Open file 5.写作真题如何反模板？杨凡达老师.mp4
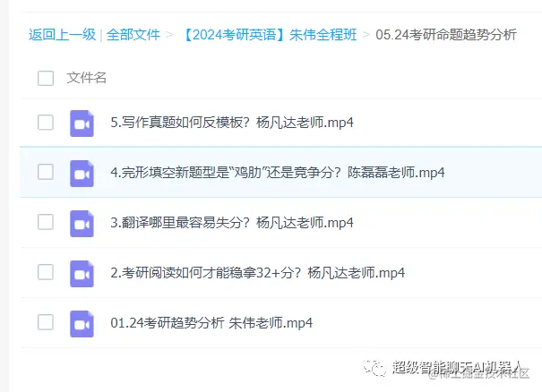Screen dimensions: 542x392 [232, 123]
